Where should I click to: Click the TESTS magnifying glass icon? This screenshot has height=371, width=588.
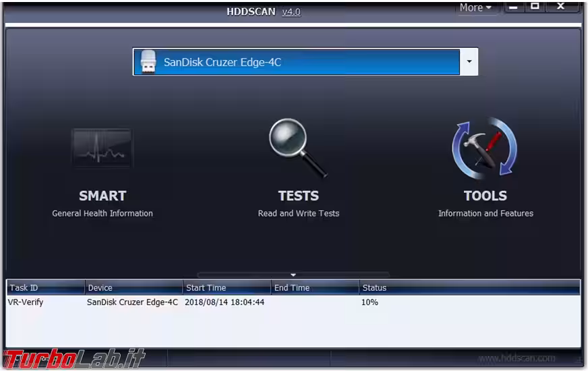(x=297, y=147)
